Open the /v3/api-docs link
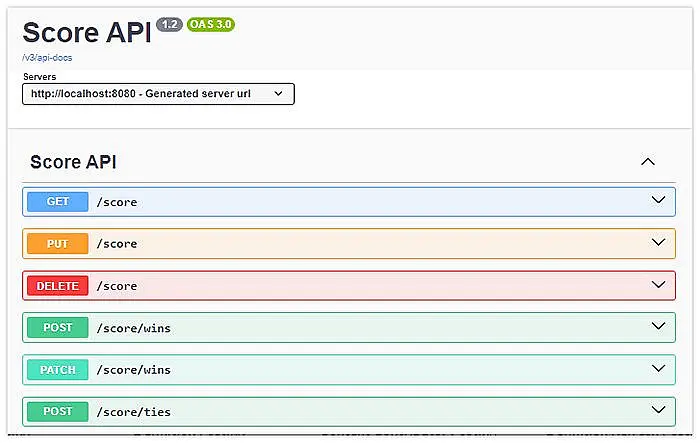The image size is (700, 443). pos(47,58)
